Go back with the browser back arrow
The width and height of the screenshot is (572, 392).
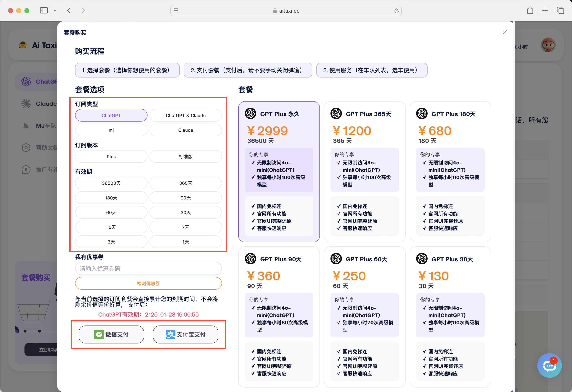[x=69, y=10]
